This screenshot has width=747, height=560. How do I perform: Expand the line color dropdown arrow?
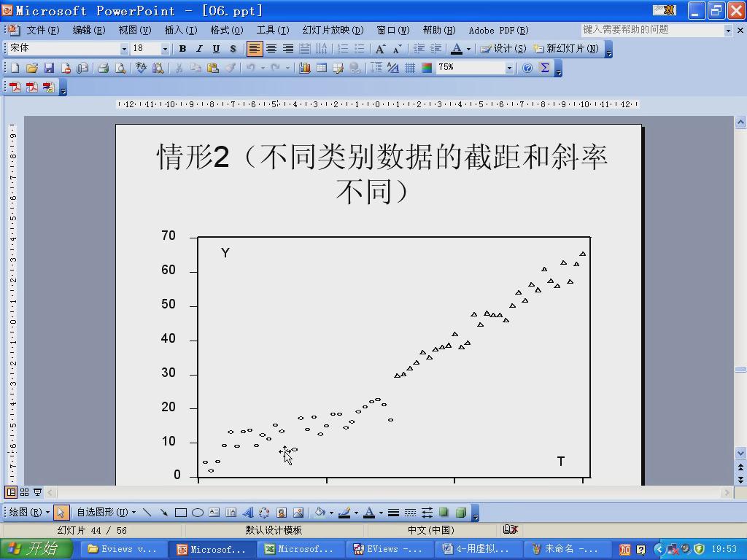point(356,513)
